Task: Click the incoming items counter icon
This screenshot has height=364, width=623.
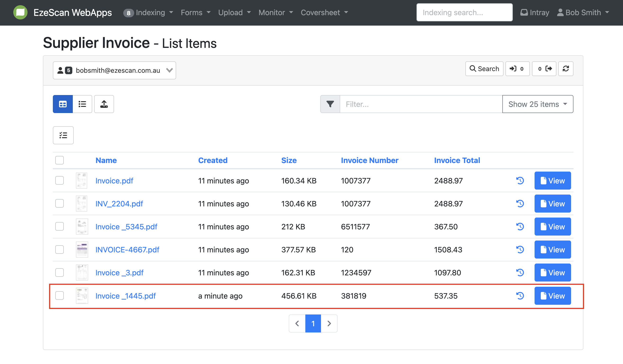Action: click(x=517, y=69)
